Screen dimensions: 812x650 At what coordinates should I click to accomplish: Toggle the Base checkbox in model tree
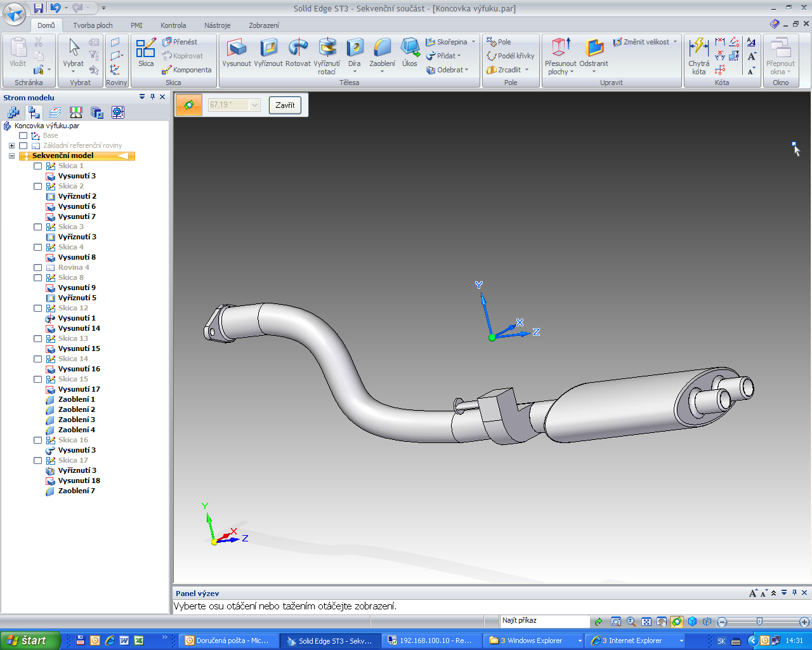(23, 136)
